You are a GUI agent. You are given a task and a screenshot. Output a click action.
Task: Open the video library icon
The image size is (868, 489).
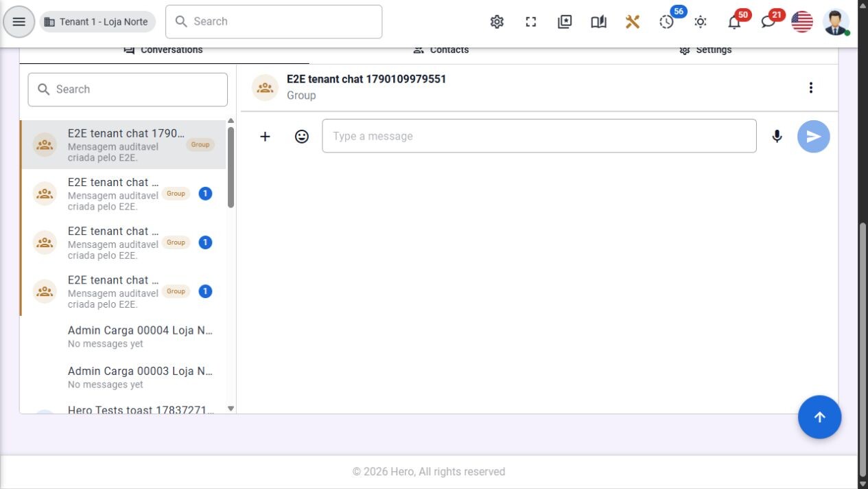pos(565,22)
